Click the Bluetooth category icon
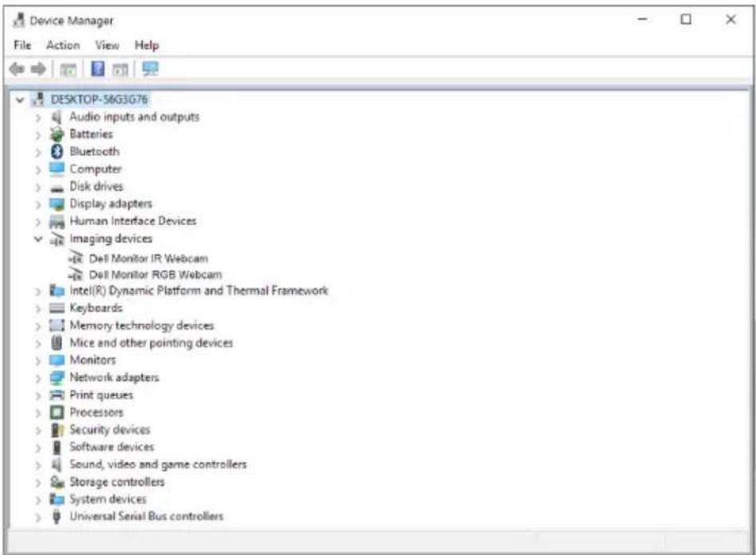756x555 pixels. pos(57,152)
